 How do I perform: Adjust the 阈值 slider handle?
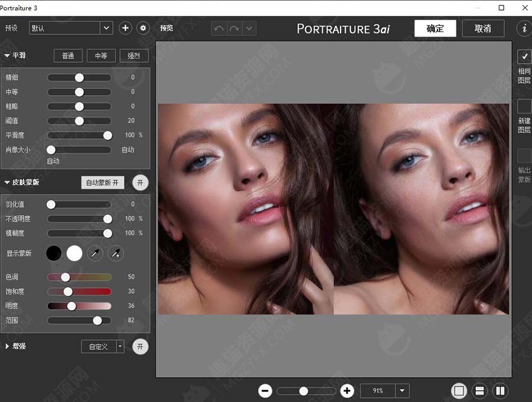pyautogui.click(x=79, y=121)
